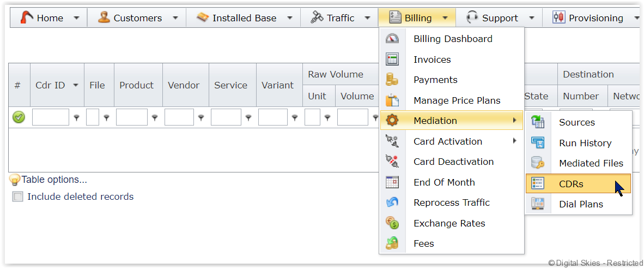Expand the Home menu dropdown arrow

[x=76, y=18]
